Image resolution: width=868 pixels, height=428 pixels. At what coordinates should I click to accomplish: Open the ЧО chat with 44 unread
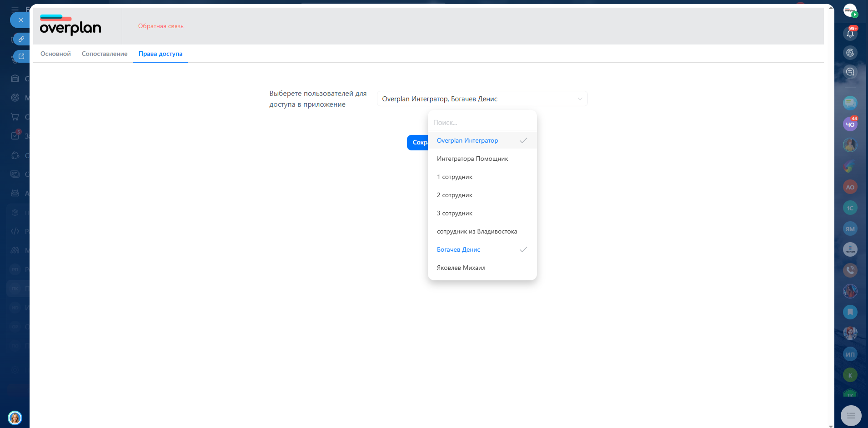850,124
